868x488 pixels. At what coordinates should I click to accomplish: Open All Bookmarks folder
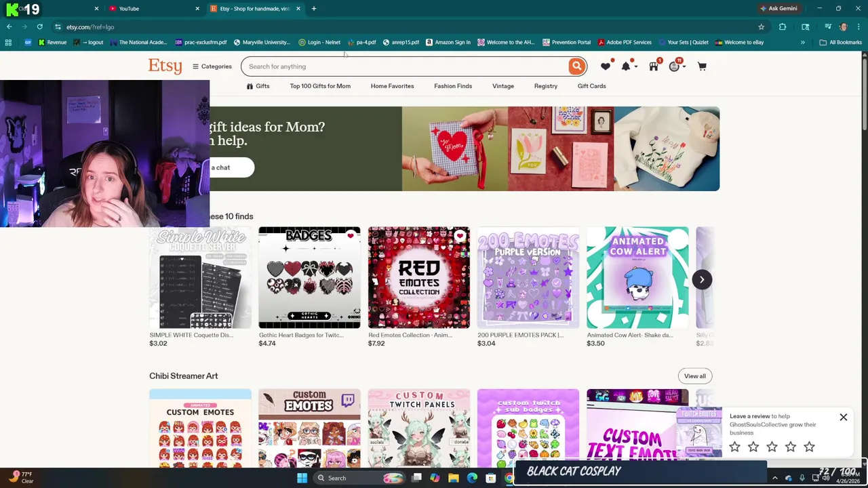coord(840,42)
